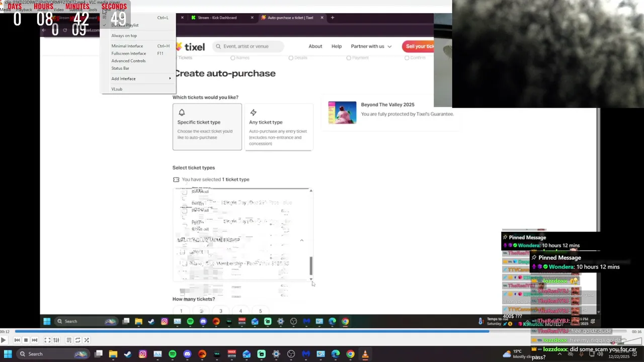Select VLsub from View menu

[138, 89]
